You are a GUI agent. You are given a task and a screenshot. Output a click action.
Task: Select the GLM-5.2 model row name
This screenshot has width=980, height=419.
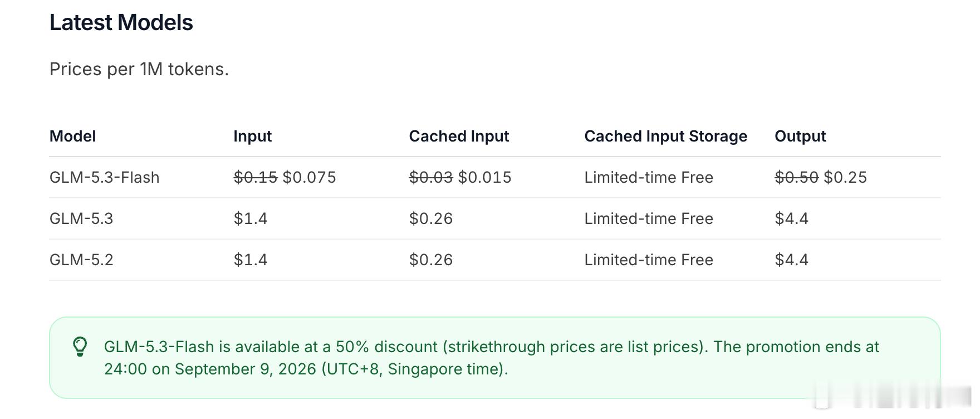81,260
